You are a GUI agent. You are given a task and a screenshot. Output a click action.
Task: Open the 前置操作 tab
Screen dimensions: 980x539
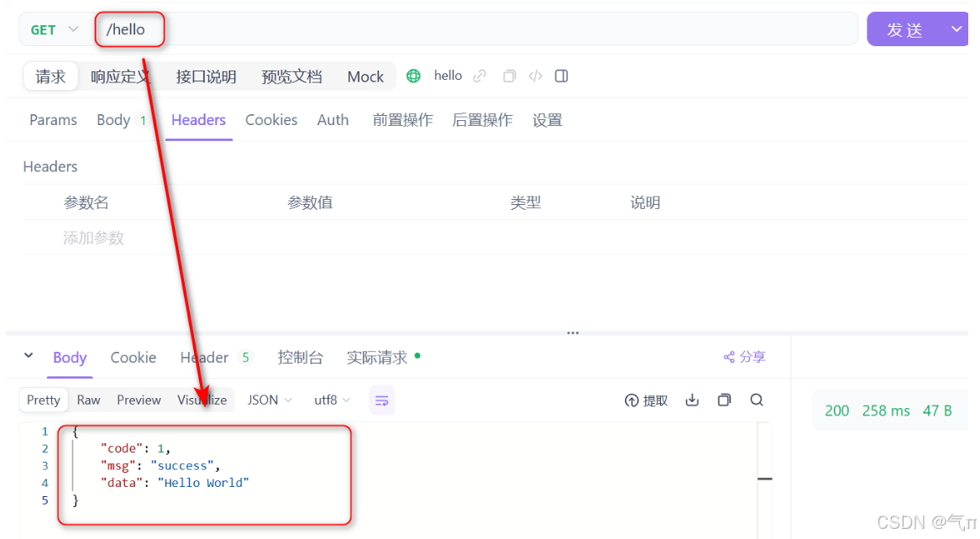coord(402,120)
